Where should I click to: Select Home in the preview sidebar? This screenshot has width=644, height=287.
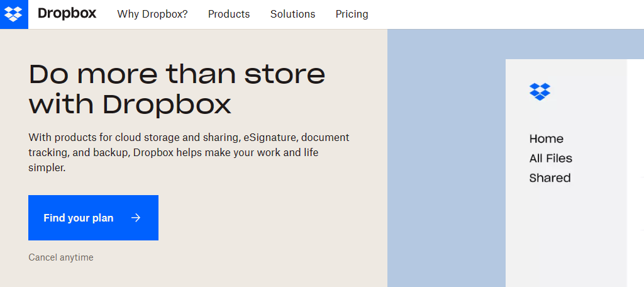pos(547,138)
